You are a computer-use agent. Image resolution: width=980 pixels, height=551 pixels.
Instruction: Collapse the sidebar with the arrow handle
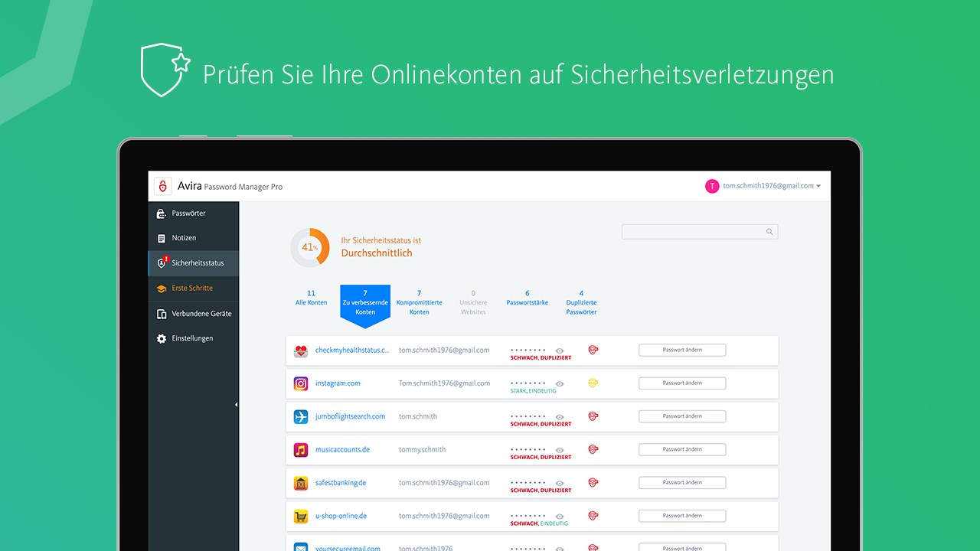(236, 404)
